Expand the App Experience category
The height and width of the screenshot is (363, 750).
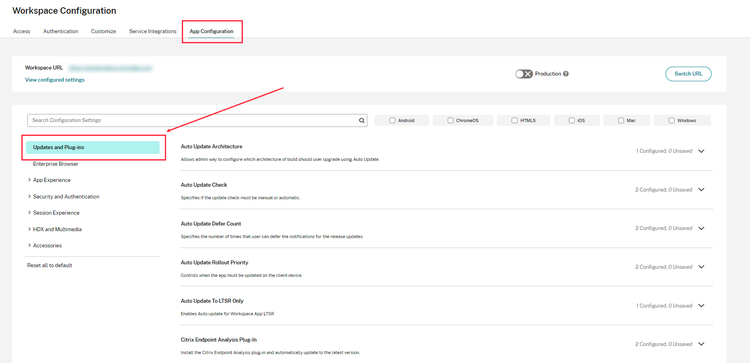click(30, 180)
